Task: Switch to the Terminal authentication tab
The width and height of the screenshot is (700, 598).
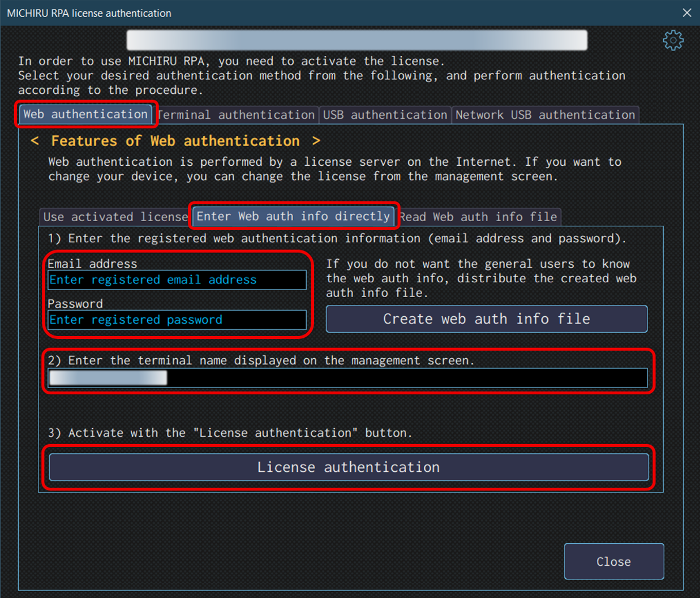Action: click(235, 115)
